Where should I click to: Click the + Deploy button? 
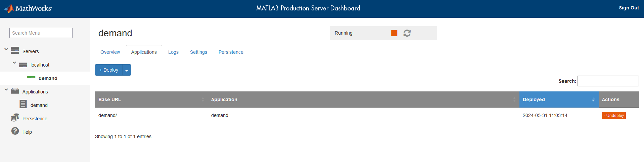[x=109, y=70]
